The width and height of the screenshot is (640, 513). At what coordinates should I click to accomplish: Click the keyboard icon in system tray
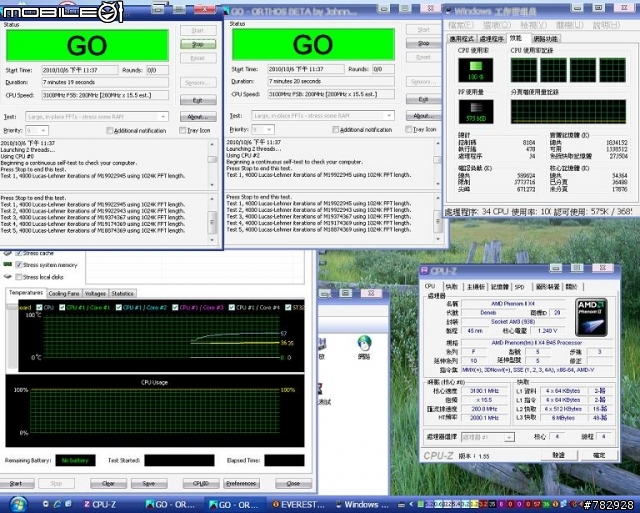pyautogui.click(x=401, y=504)
